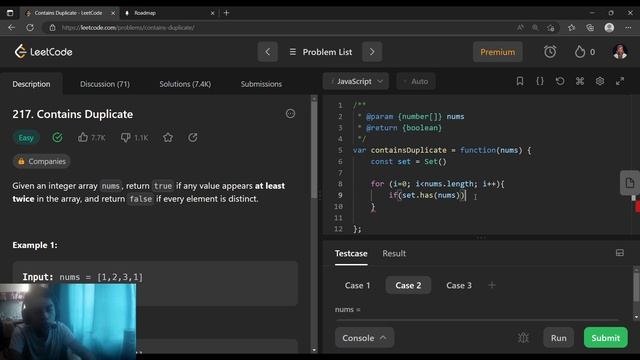Screen dimensions: 640x360
Task: Click the Premium button
Action: pyautogui.click(x=498, y=52)
